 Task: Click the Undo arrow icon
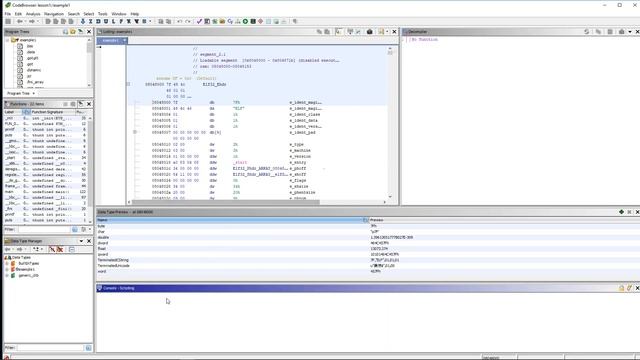[x=180, y=21]
